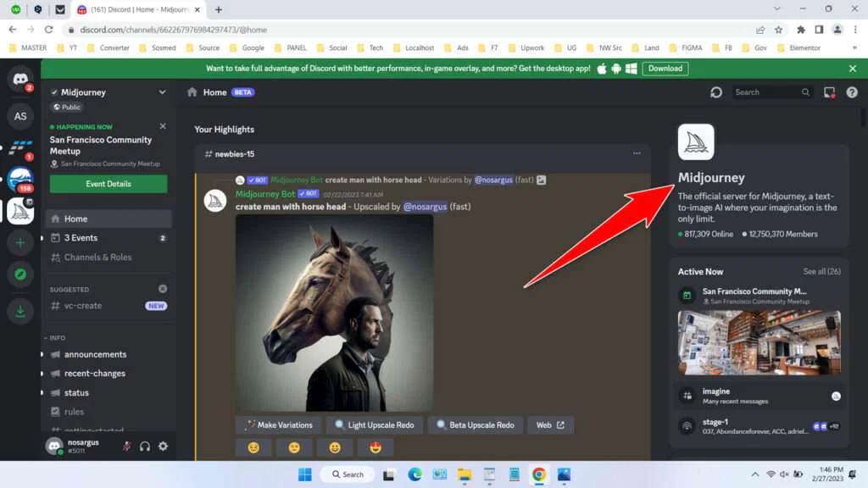The height and width of the screenshot is (488, 868).
Task: Open the Inbox icon in the top bar
Action: click(831, 91)
